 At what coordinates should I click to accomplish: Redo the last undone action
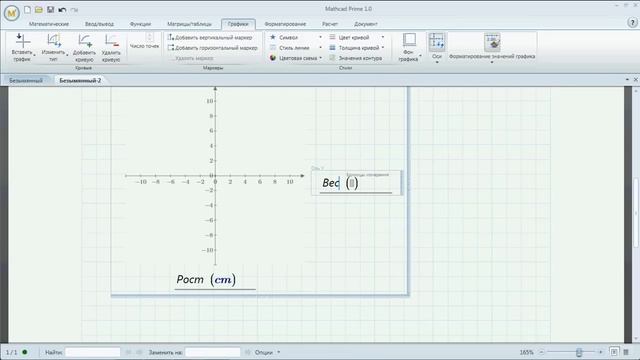tap(74, 9)
